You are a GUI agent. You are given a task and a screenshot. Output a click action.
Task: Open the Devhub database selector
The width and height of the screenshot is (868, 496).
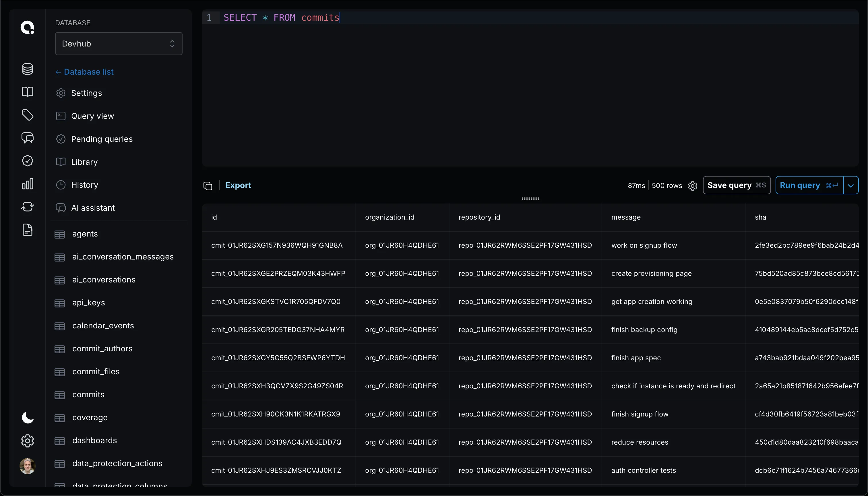point(119,44)
